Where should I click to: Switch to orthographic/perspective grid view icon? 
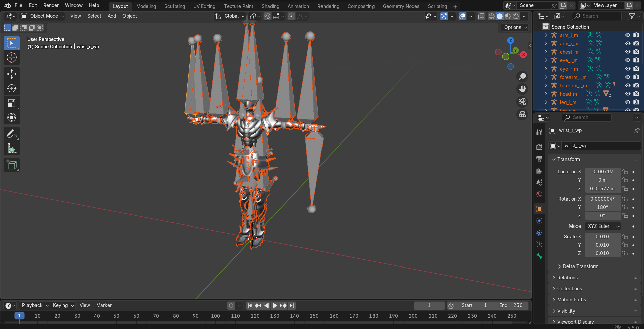[522, 115]
